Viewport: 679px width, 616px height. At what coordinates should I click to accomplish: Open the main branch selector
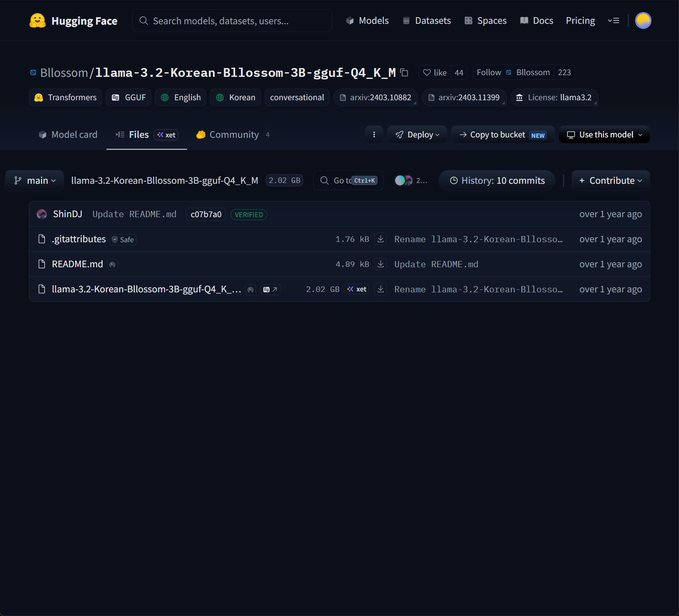tap(35, 180)
